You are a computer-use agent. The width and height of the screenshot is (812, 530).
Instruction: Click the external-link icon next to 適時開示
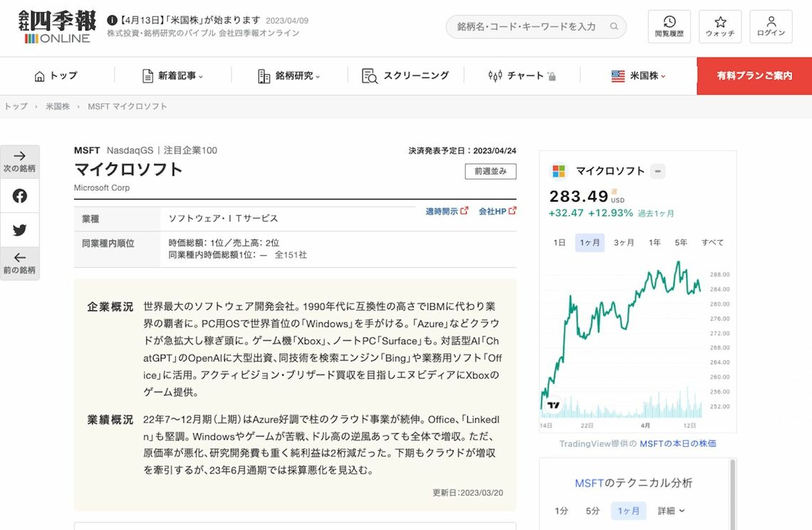coord(464,211)
